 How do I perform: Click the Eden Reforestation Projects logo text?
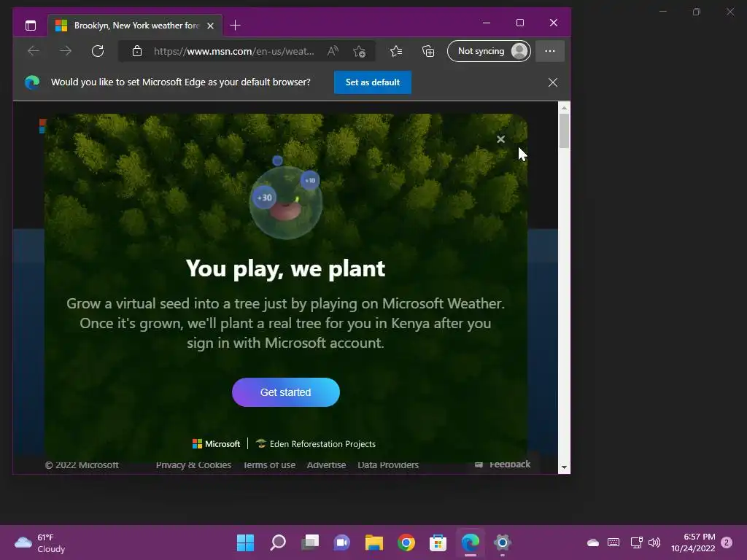(316, 444)
